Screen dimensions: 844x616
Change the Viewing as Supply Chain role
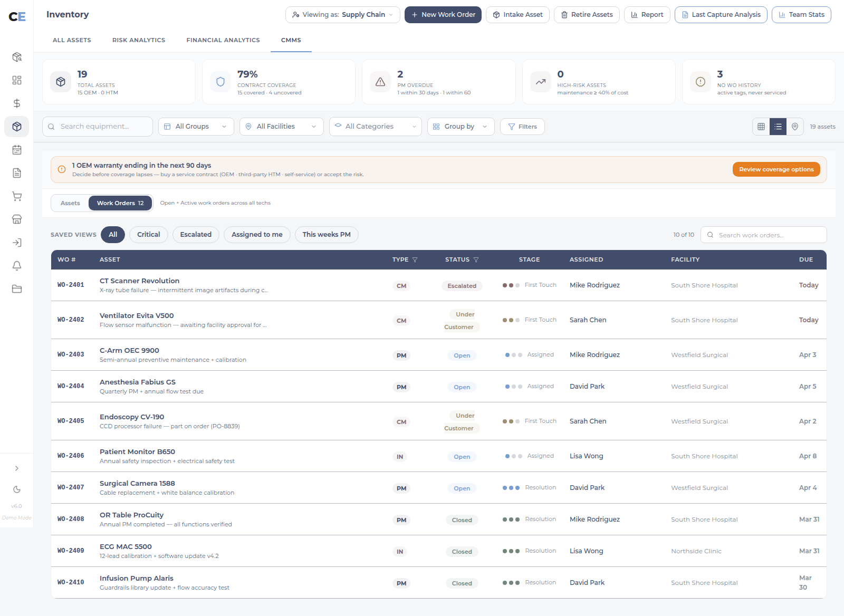tap(343, 15)
